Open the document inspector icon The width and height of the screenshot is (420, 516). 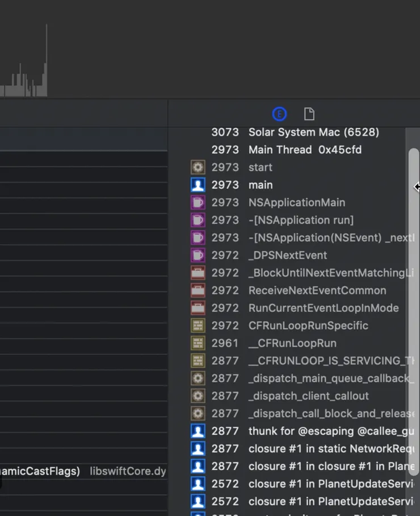point(309,114)
